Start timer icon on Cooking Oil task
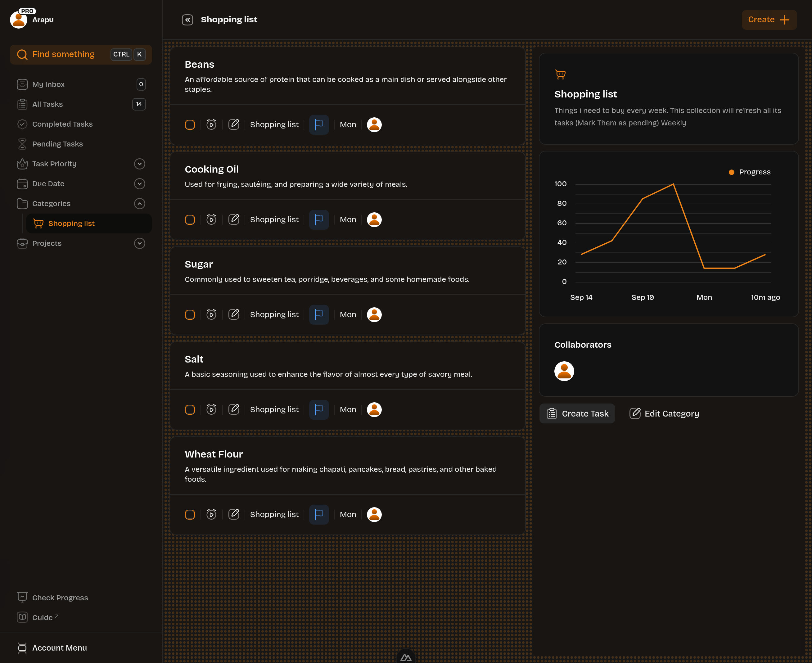The image size is (812, 663). [211, 219]
